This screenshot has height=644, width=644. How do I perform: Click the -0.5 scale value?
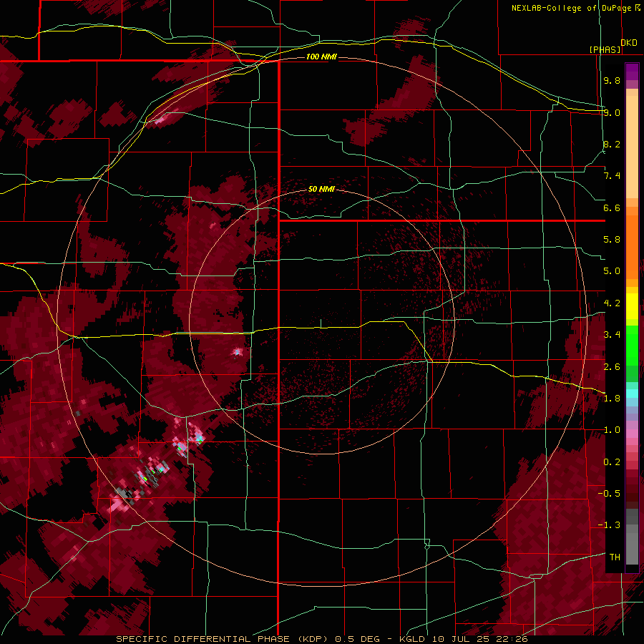pyautogui.click(x=609, y=494)
